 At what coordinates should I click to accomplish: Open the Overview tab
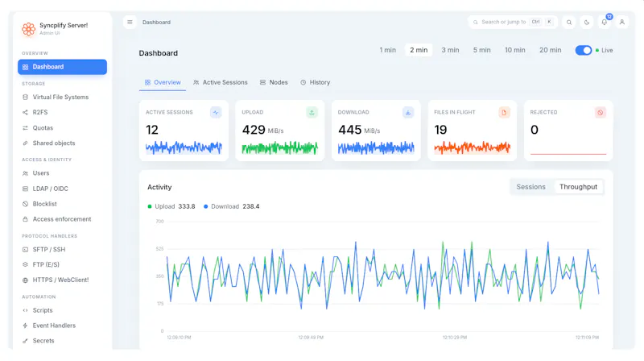click(163, 82)
